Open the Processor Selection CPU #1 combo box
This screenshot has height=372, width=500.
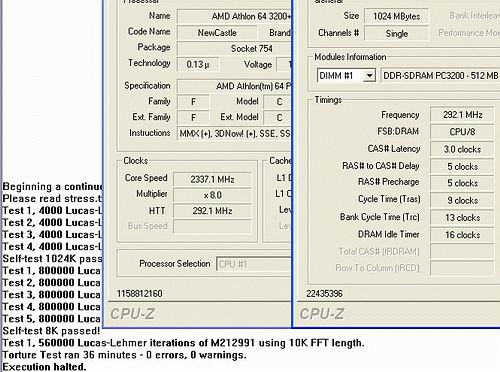tap(254, 264)
